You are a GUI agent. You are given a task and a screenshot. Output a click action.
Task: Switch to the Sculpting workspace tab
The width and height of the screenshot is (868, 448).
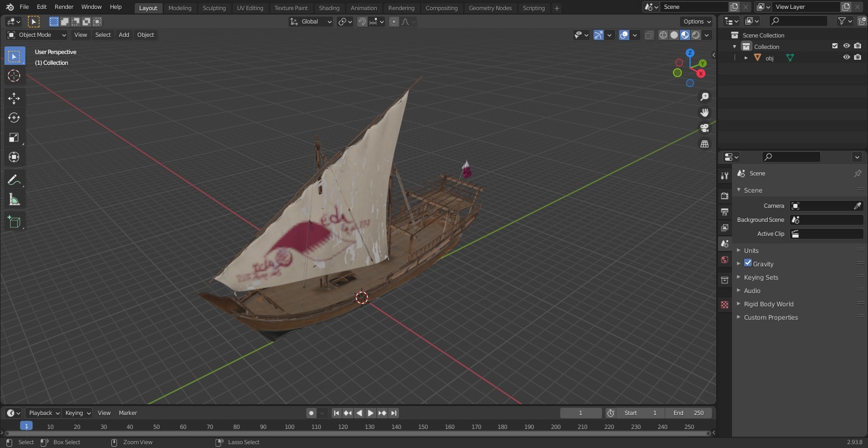[x=214, y=8]
